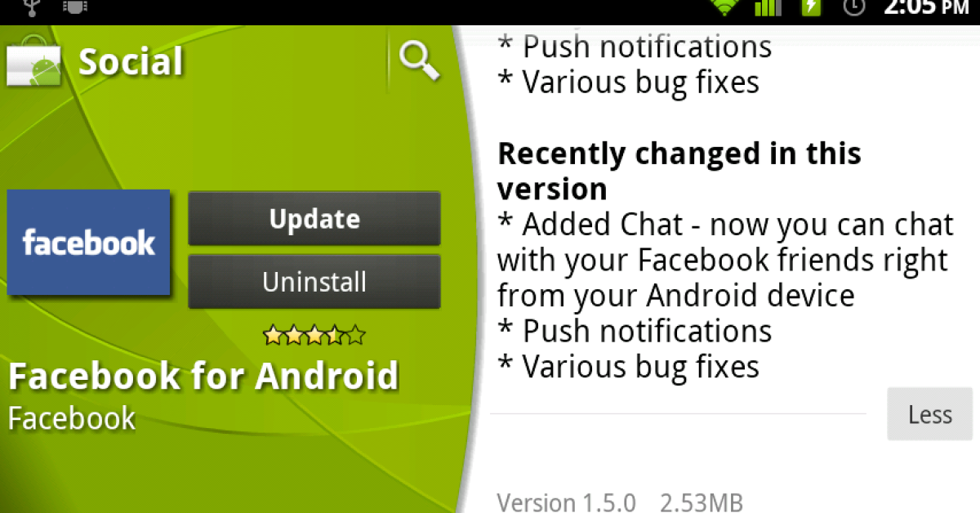Tap the Wi-Fi signal status icon
The width and height of the screenshot is (980, 513).
725,8
